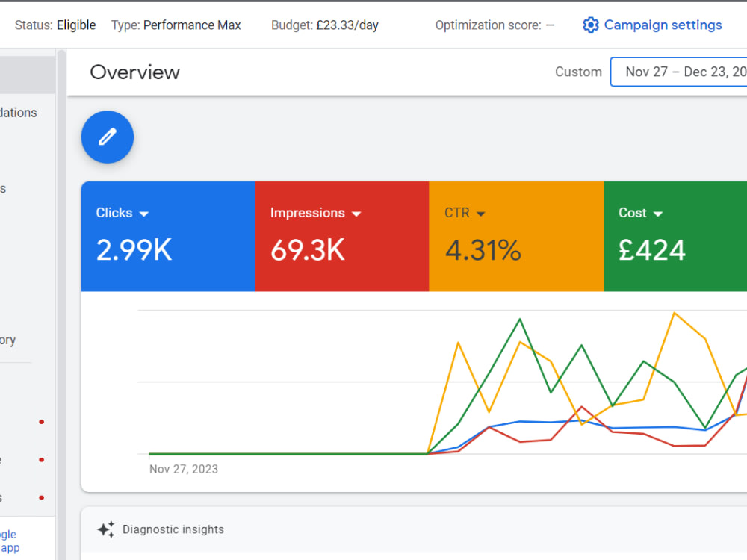Click the blue pencil edit button

click(107, 137)
